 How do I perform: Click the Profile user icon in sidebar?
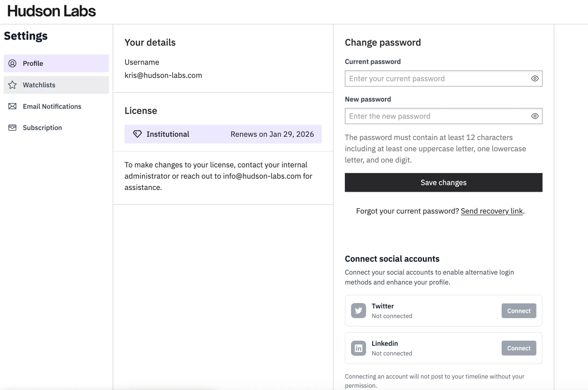click(12, 63)
